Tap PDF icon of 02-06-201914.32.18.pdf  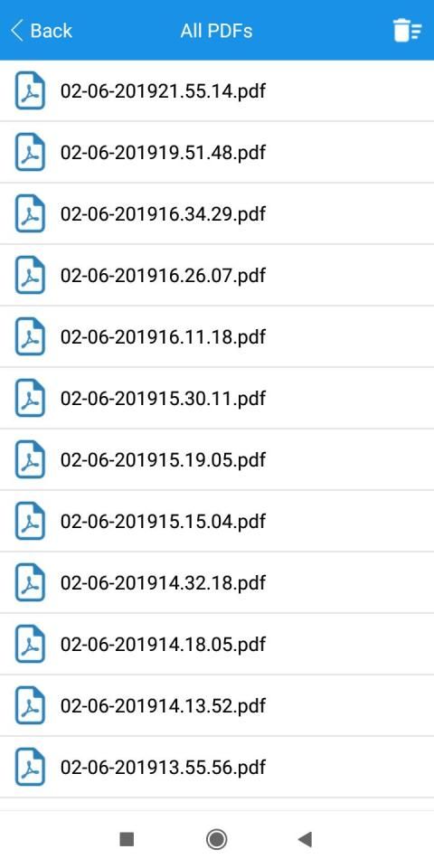tap(30, 581)
